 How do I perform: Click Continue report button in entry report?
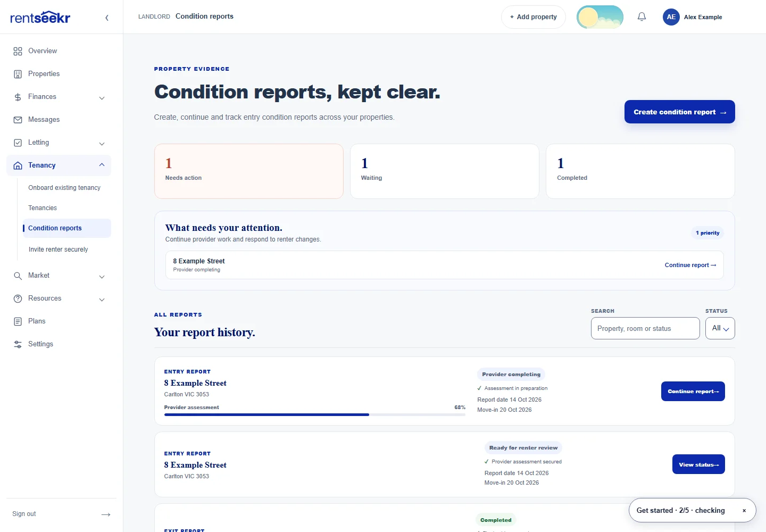click(693, 392)
